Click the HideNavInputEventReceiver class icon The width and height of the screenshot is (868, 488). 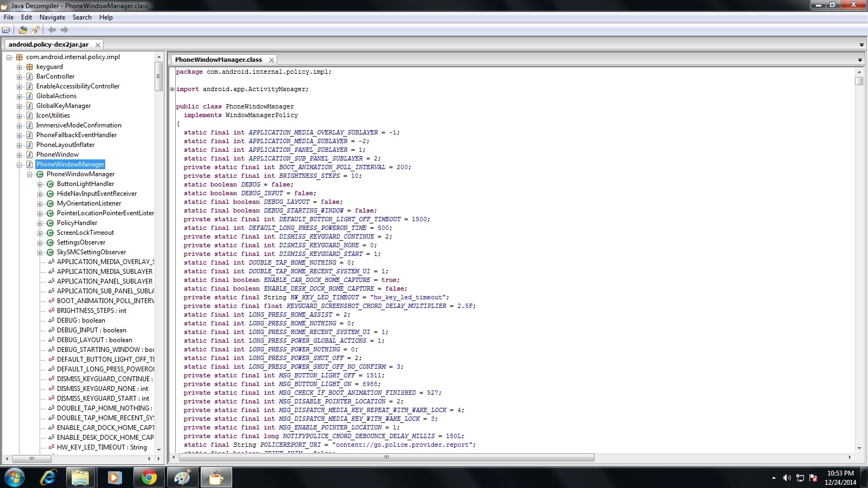coord(50,194)
